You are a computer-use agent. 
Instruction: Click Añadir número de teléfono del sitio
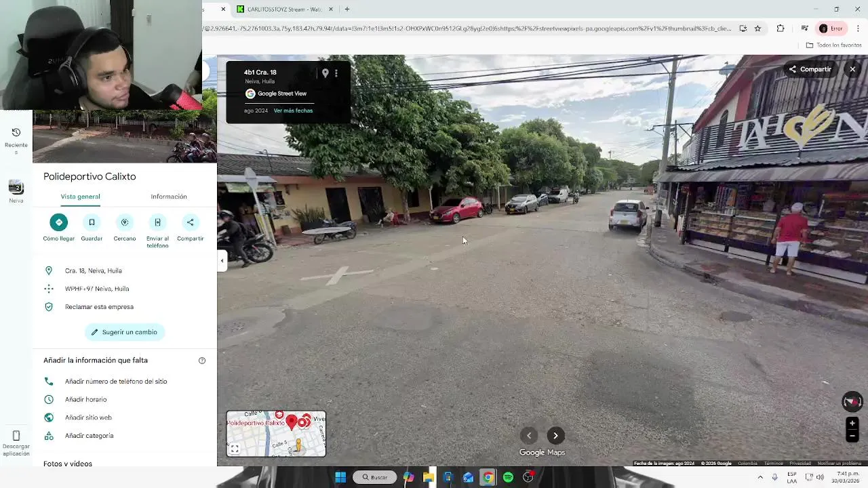pos(116,382)
